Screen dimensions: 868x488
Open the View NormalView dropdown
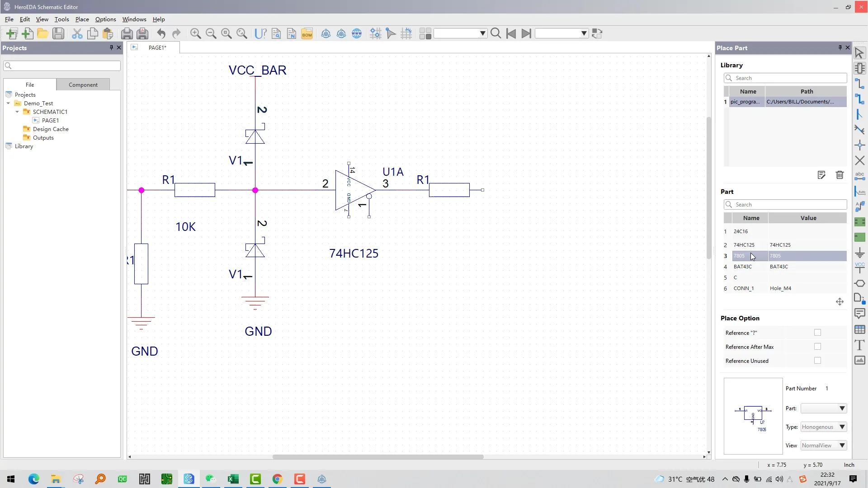click(x=842, y=446)
